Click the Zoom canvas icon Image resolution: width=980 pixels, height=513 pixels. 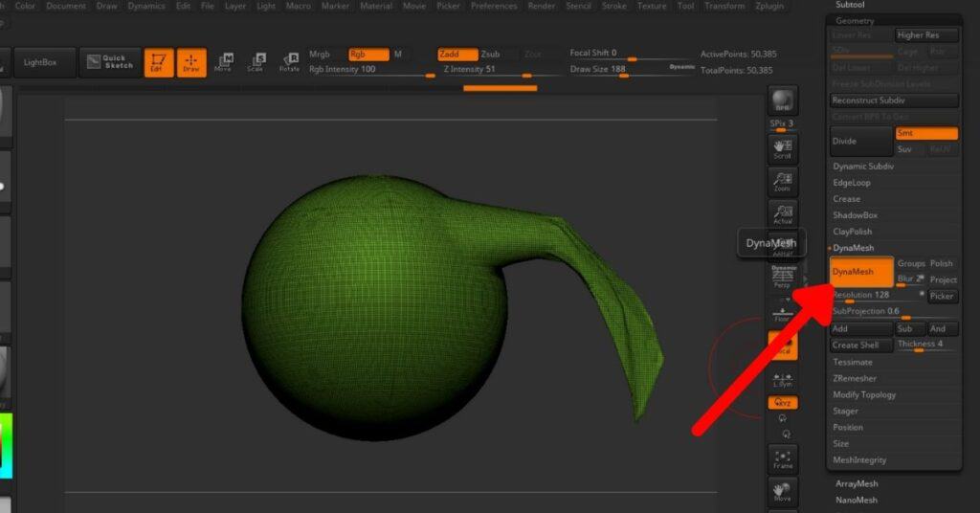point(782,182)
